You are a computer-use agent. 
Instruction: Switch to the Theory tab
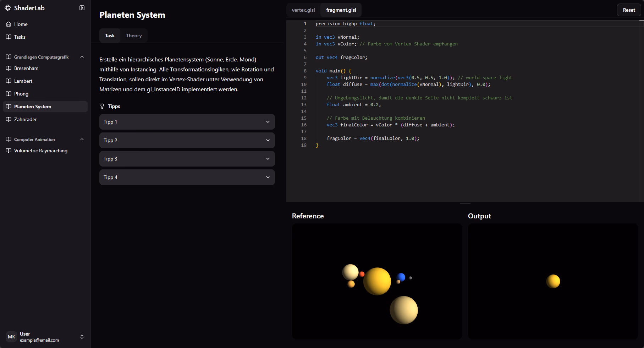pyautogui.click(x=134, y=36)
